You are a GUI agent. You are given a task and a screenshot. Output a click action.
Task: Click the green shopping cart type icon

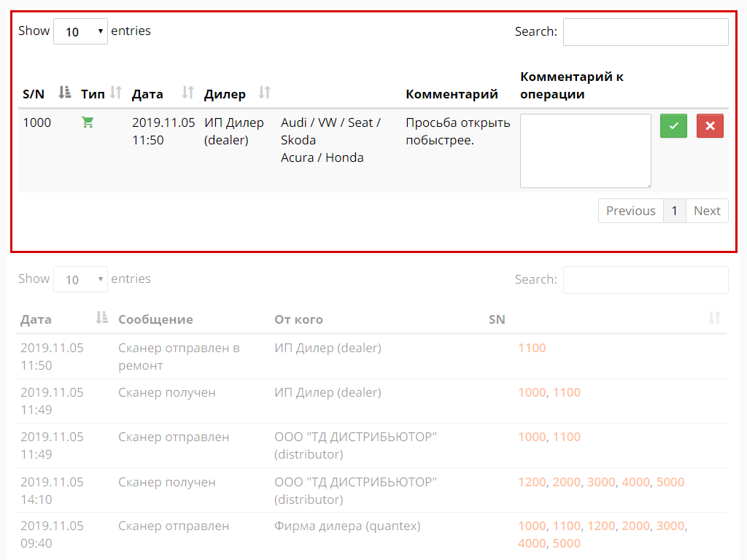coord(88,122)
